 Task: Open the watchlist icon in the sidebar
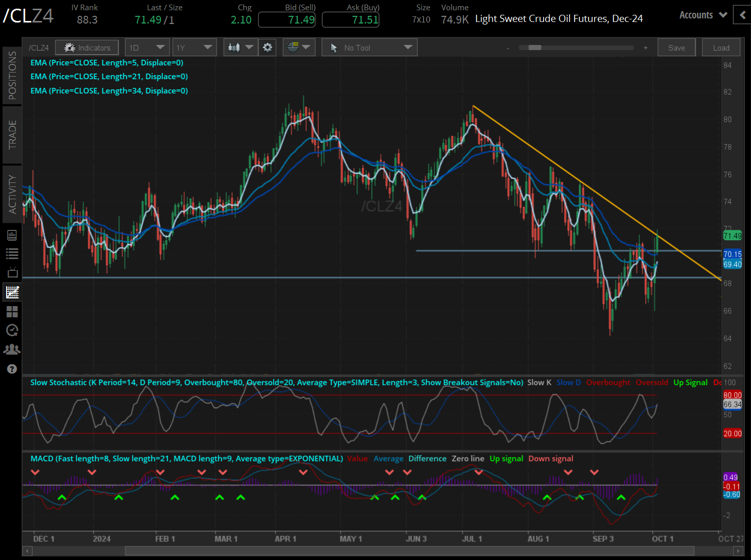[12, 254]
